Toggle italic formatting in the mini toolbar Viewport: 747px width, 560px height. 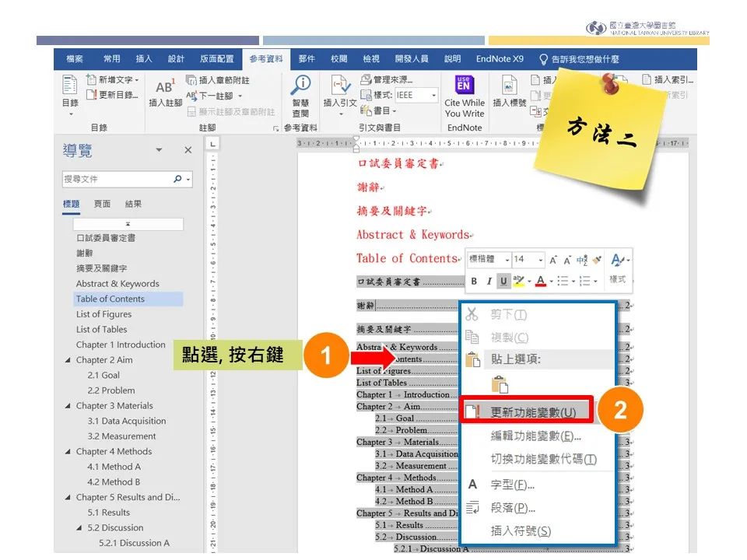tap(489, 280)
